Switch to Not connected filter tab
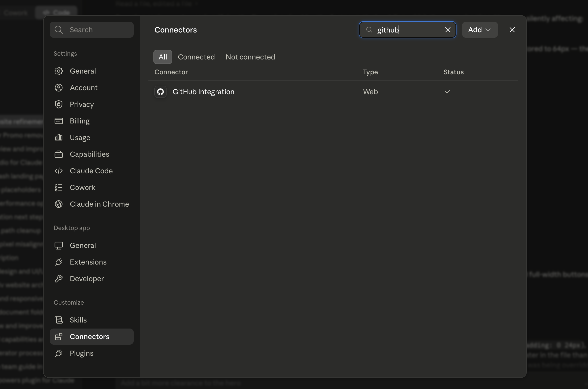This screenshot has width=588, height=389. point(250,57)
